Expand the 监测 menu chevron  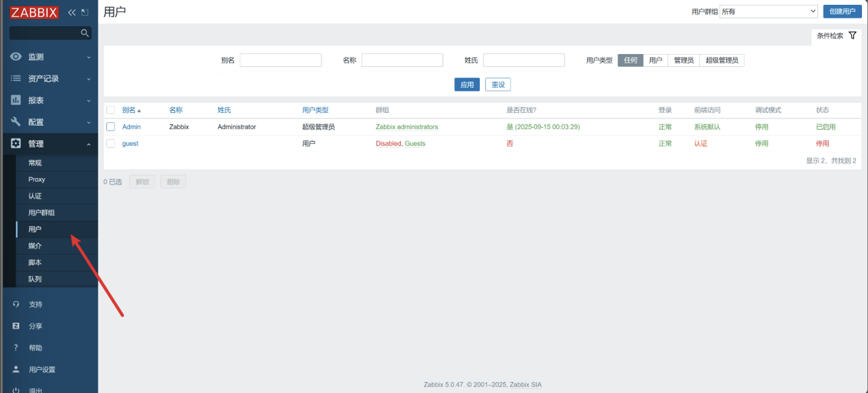click(x=88, y=57)
